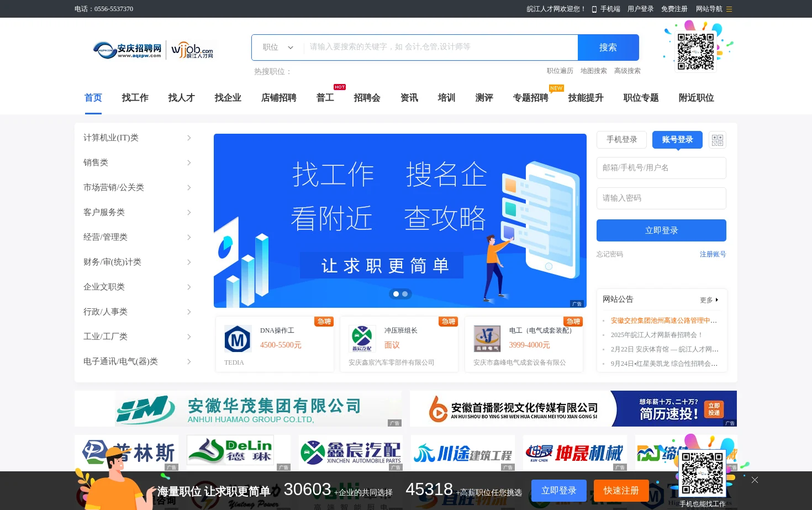Expand the 计算机业(IT)类 category
812x510 pixels.
(138, 138)
